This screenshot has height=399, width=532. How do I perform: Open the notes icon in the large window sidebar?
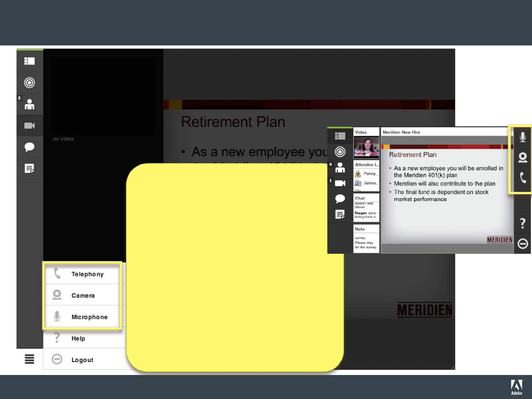30,168
